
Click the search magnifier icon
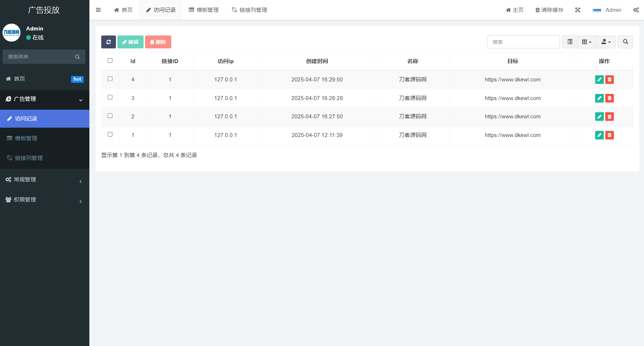pos(625,42)
